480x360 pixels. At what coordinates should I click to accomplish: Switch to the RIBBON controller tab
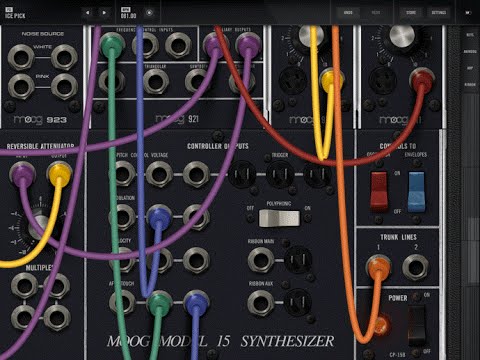coord(470,85)
